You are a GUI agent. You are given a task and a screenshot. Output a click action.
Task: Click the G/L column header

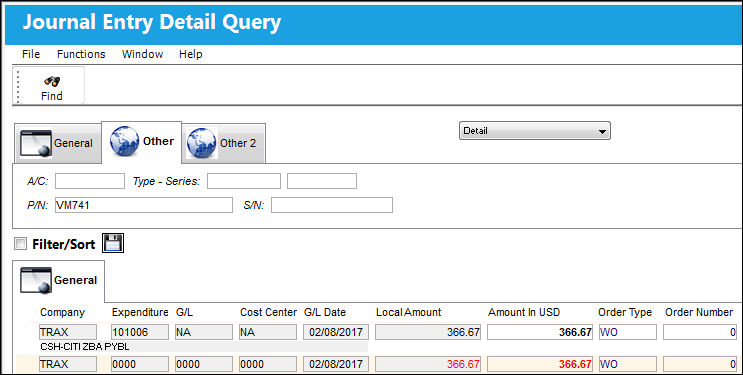(x=184, y=312)
